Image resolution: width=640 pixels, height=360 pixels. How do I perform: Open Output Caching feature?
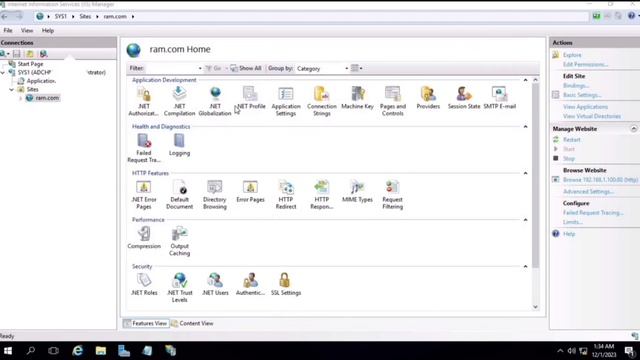point(179,241)
